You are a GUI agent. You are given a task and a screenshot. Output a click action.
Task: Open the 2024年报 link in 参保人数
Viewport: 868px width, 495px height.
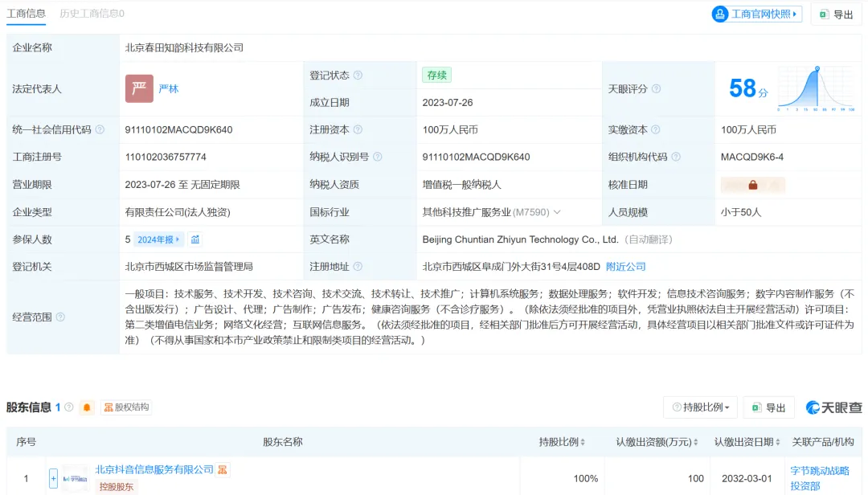[158, 239]
